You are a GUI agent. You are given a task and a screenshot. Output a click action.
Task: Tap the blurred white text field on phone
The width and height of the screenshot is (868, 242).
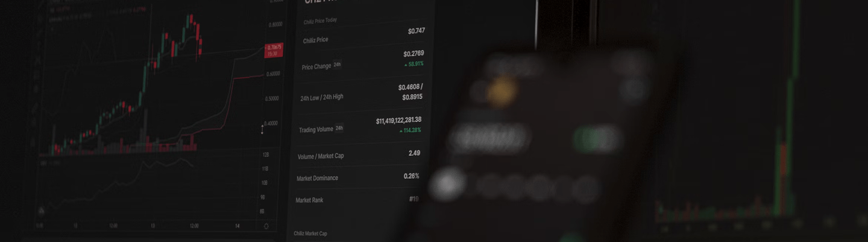[x=489, y=140]
